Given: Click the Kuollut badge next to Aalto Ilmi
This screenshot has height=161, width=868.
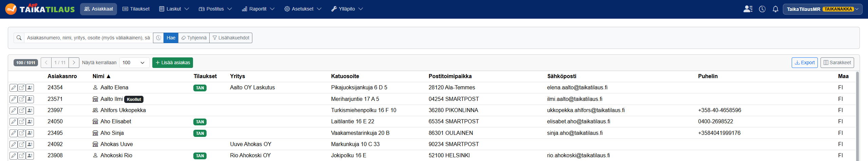Looking at the screenshot, I should [x=134, y=99].
